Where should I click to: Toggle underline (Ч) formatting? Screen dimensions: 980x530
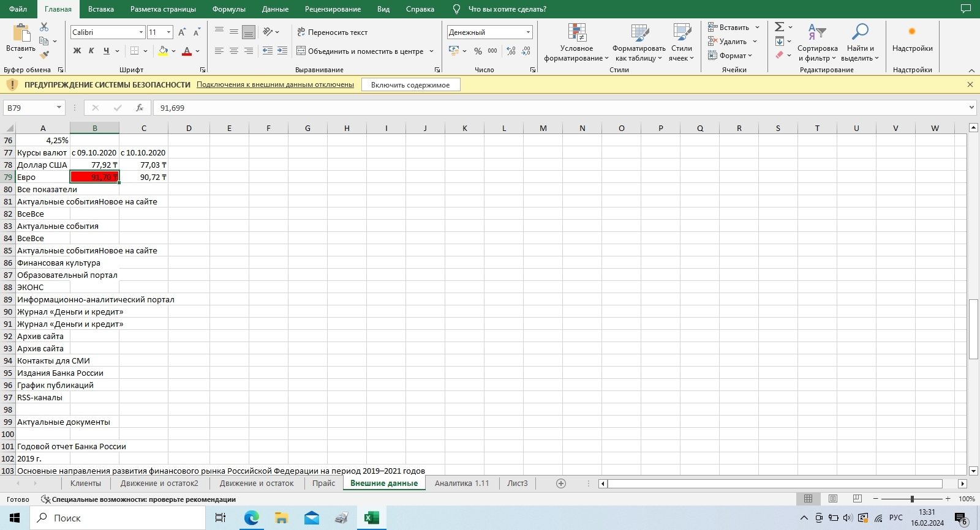pyautogui.click(x=107, y=51)
